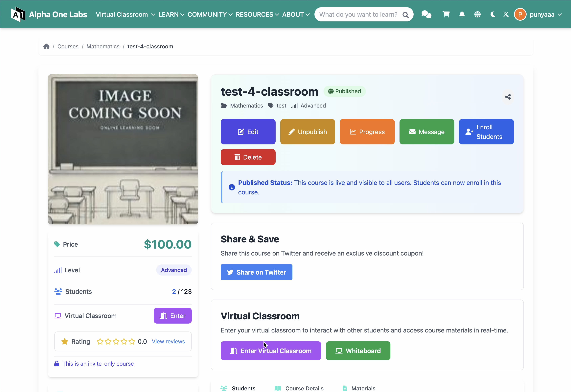Open the shopping cart
Viewport: 571px width, 392px height.
coord(446,14)
